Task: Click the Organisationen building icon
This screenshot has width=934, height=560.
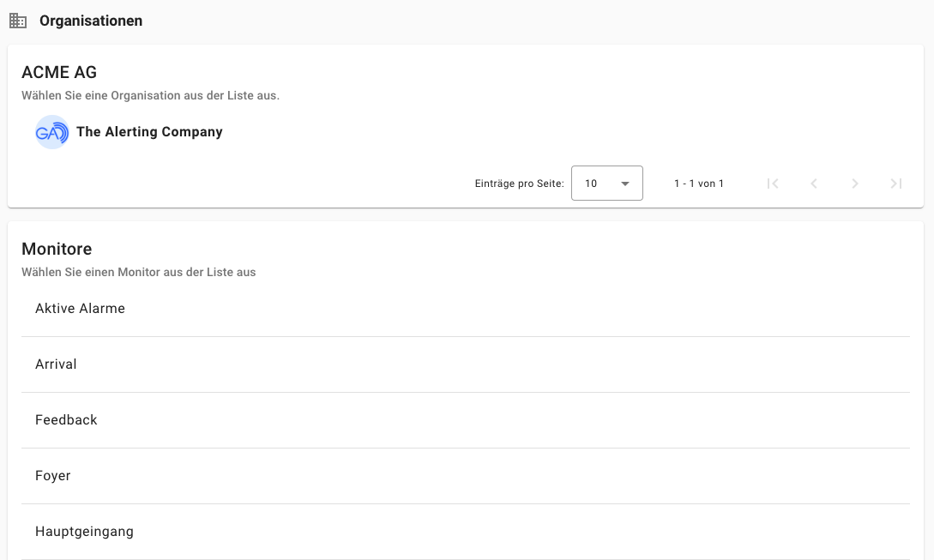Action: coord(18,20)
